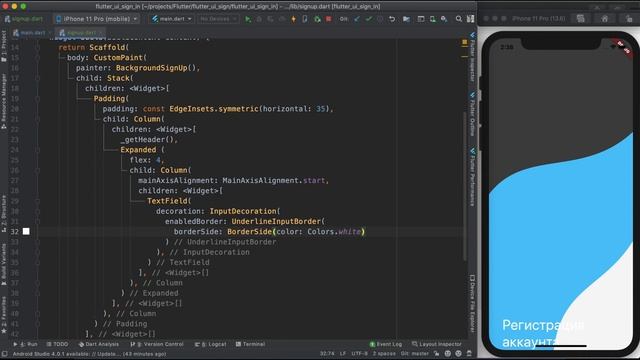Open Resource Manager side panel
640x360 pixels.
pos(4,101)
